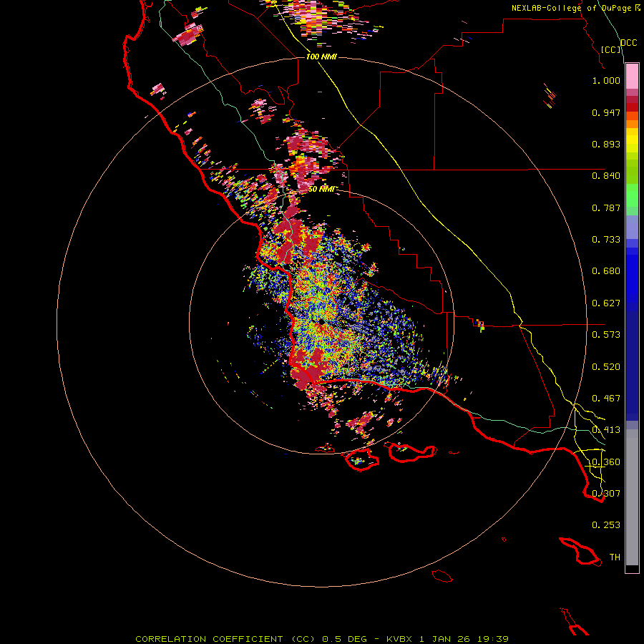This screenshot has height=644, width=644.
Task: Select the 0.360 legend value
Action: point(606,462)
